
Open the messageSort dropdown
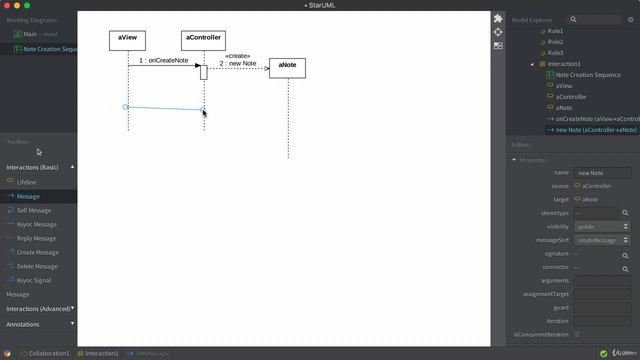click(602, 240)
